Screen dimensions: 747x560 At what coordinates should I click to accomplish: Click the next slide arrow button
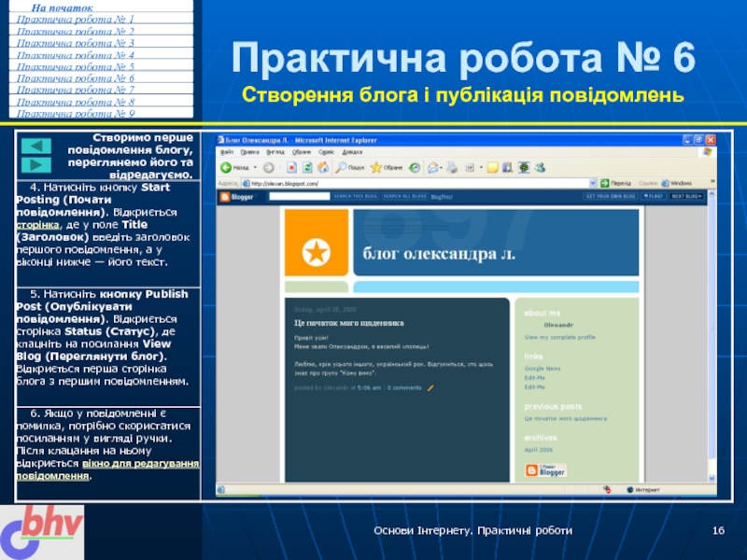[35, 165]
